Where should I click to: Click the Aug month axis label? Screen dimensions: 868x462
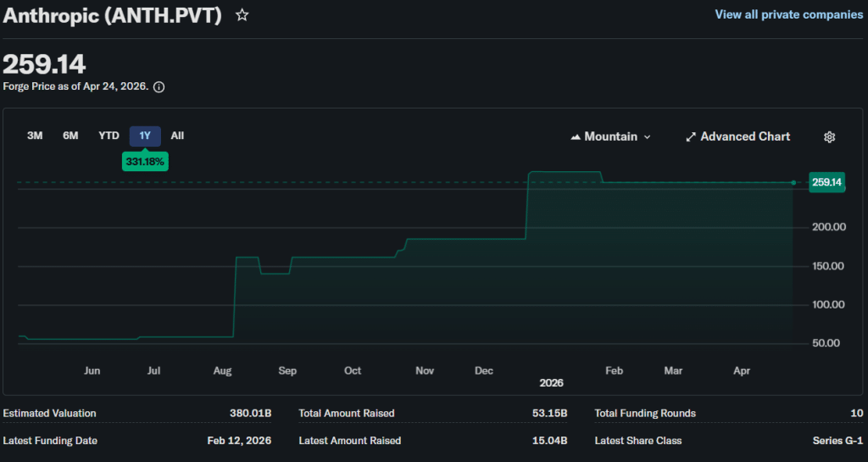[x=223, y=370]
